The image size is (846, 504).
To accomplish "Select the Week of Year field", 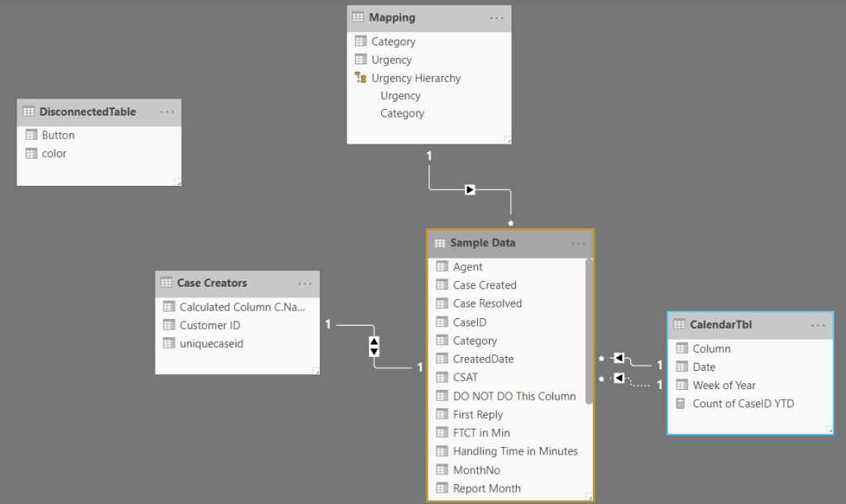I will (724, 385).
